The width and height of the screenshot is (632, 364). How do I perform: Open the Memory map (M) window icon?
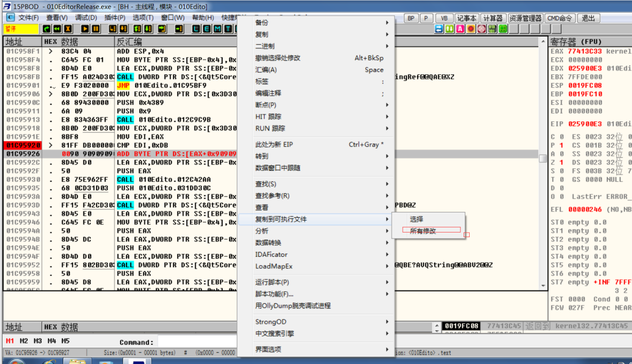tap(217, 29)
